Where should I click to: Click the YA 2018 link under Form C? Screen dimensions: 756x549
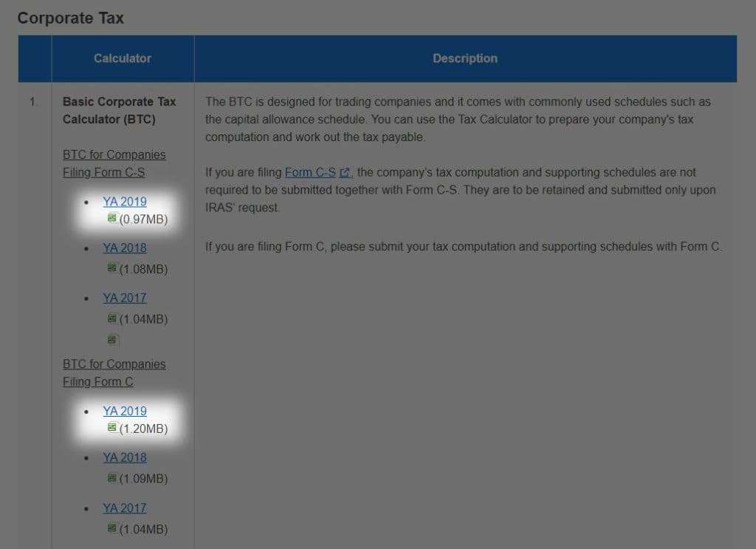(124, 457)
